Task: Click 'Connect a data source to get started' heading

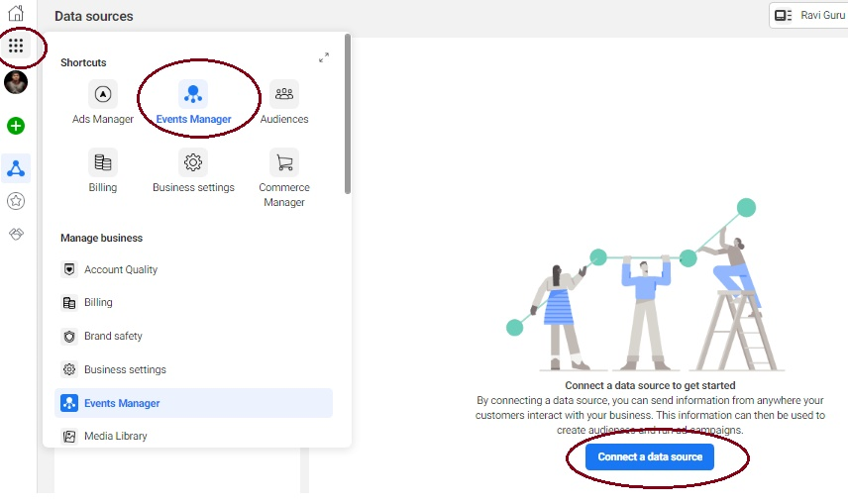Action: [650, 385]
